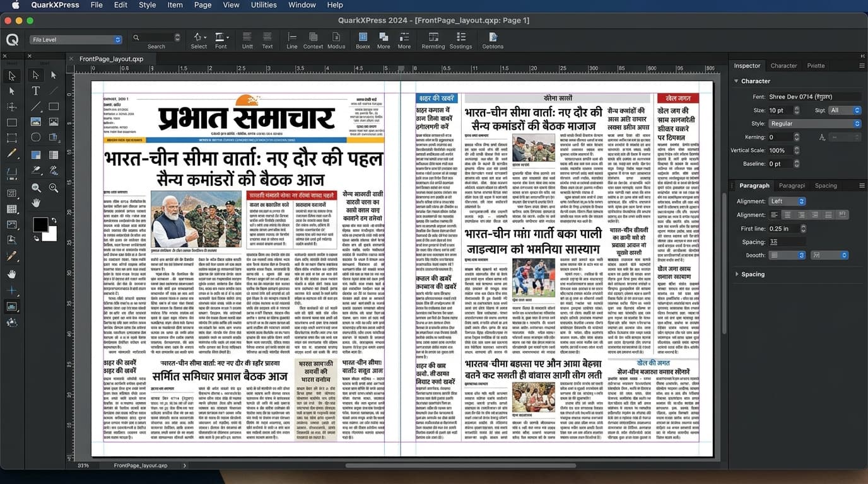Open the File menu
Screen dimensions: 868x484
(97, 5)
